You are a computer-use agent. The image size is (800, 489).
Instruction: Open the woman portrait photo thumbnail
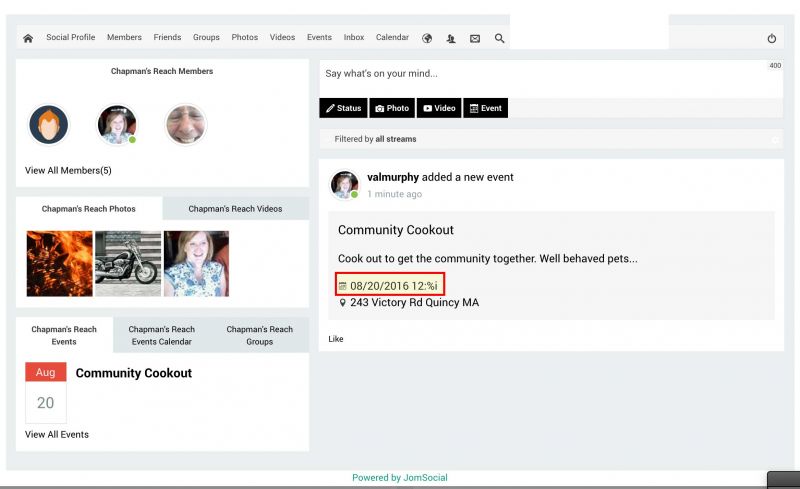pos(196,263)
